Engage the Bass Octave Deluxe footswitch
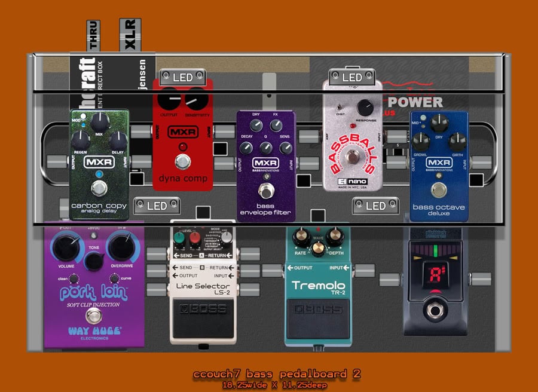 click(x=439, y=191)
